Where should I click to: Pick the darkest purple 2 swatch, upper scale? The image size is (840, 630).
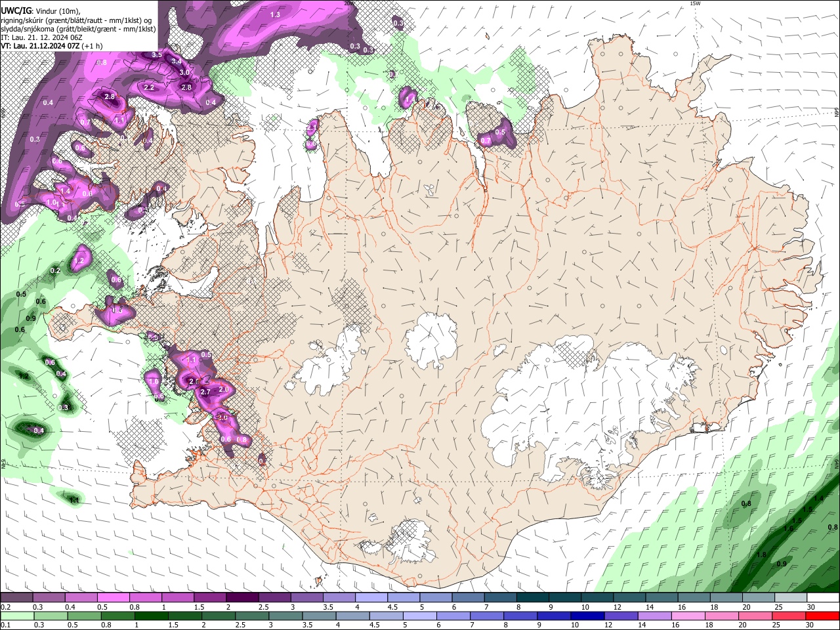coord(241,598)
